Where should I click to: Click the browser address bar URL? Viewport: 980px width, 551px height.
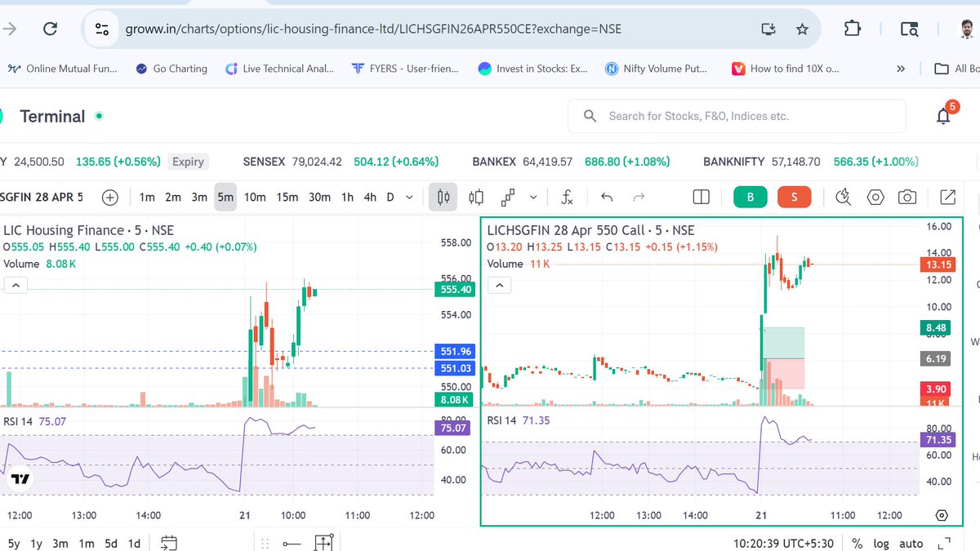pos(373,29)
